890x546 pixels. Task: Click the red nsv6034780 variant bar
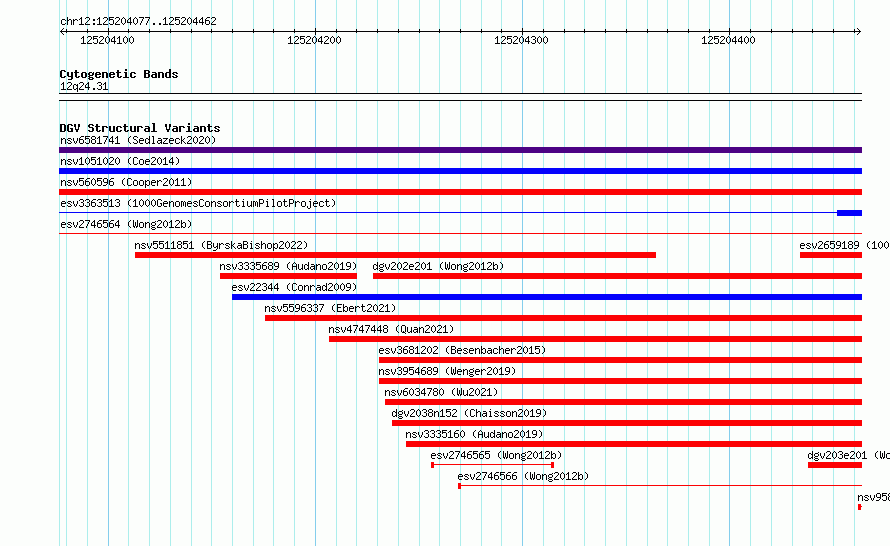point(623,402)
